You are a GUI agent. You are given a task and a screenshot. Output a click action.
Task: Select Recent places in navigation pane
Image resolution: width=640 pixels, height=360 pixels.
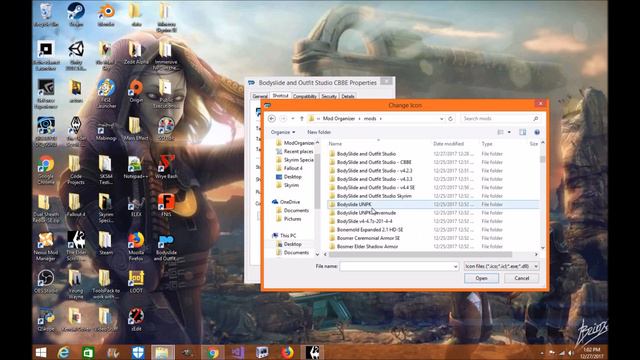[298, 151]
